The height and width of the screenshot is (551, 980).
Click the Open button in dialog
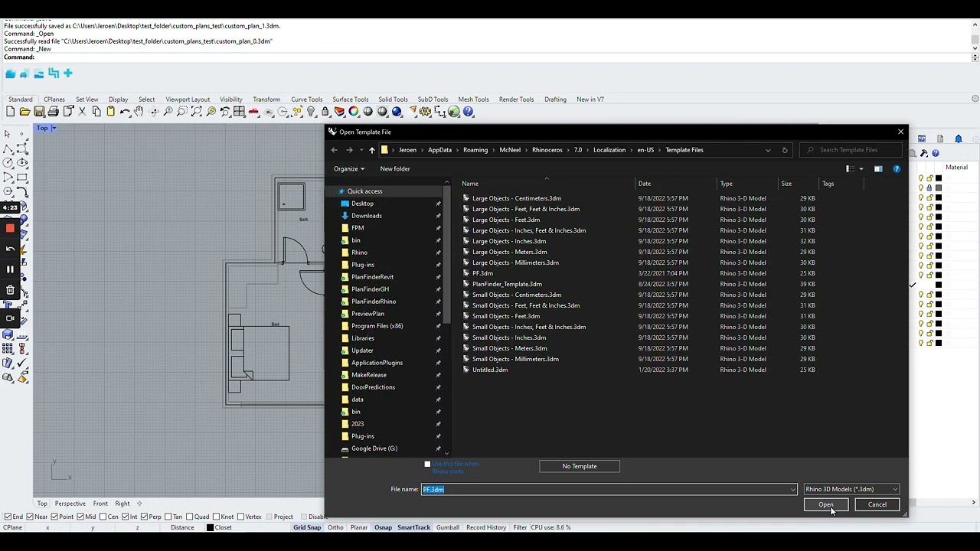825,504
